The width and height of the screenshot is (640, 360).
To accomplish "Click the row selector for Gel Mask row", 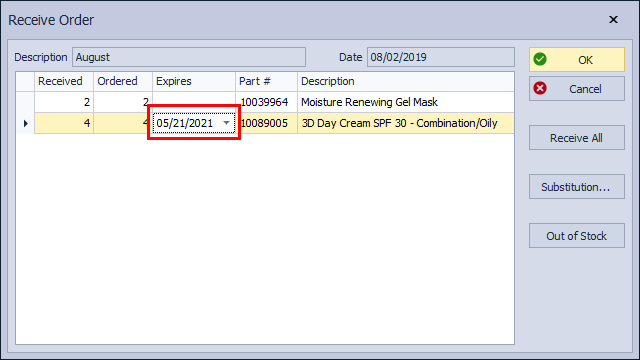I will tap(25, 102).
